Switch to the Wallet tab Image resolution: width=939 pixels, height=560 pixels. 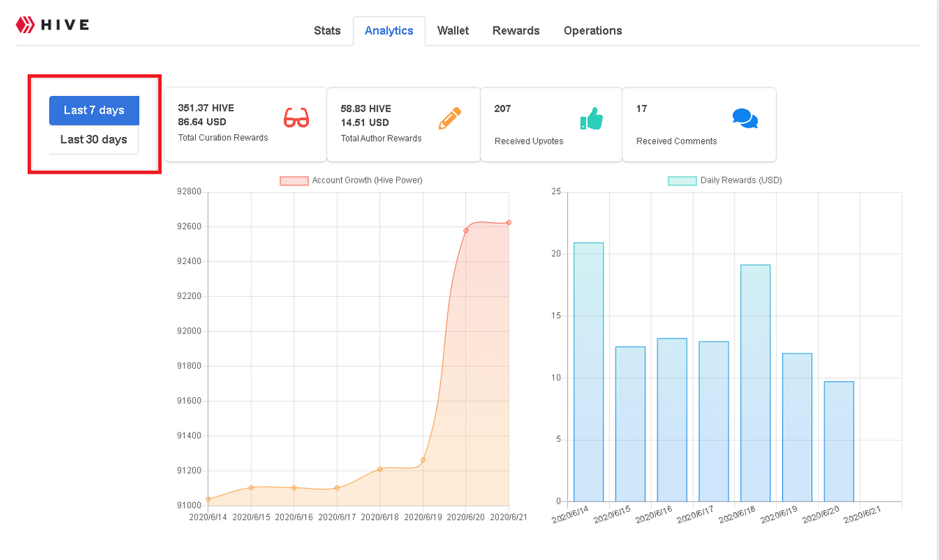click(x=453, y=31)
